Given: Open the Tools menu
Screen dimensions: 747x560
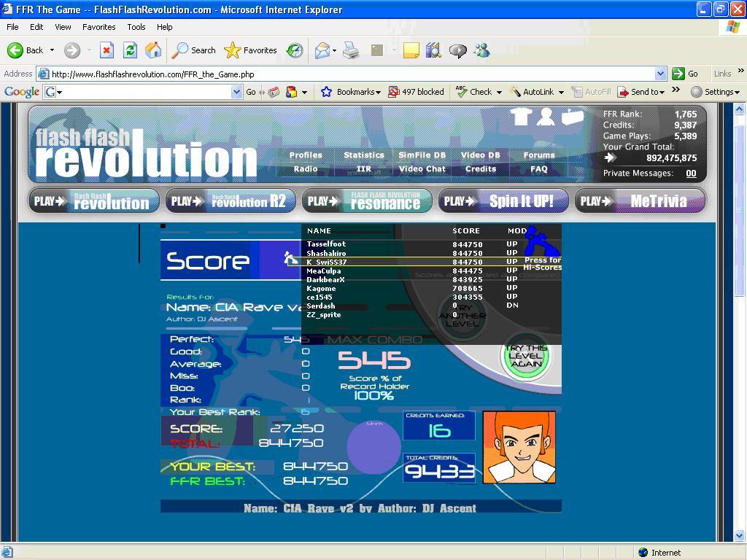Looking at the screenshot, I should point(136,27).
